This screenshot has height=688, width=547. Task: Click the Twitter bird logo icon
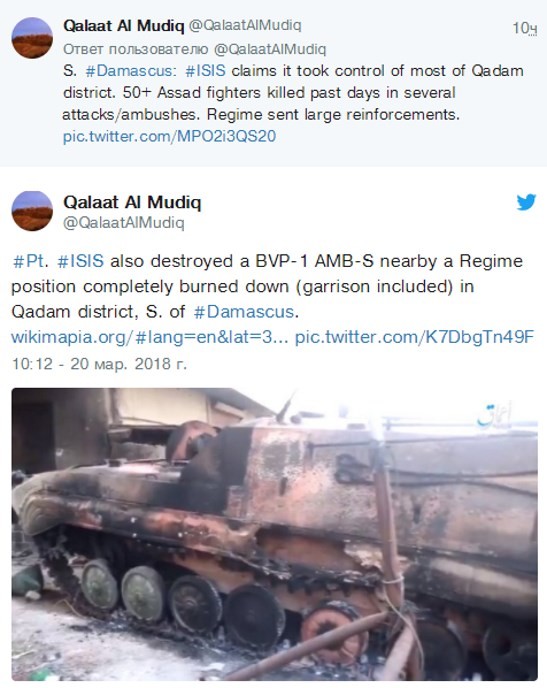(526, 202)
